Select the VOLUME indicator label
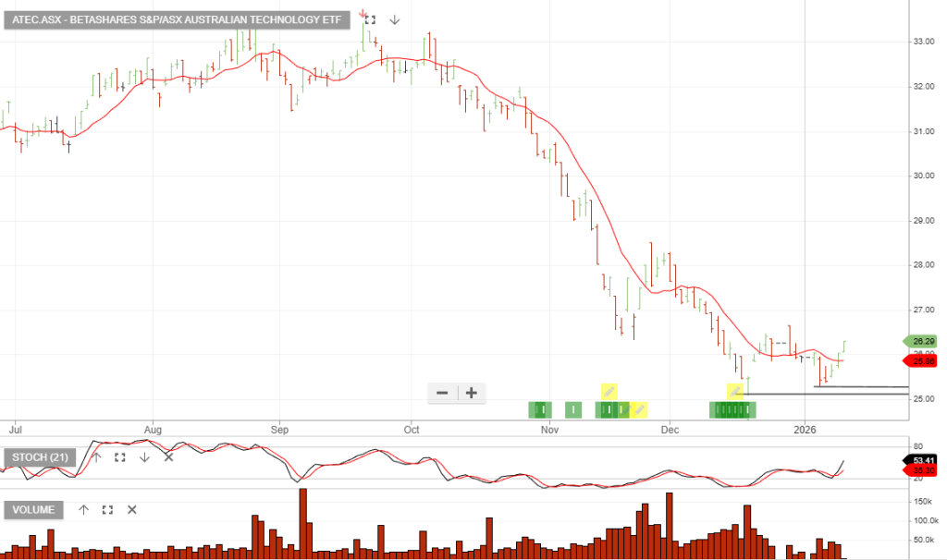The width and height of the screenshot is (947, 560). 34,509
